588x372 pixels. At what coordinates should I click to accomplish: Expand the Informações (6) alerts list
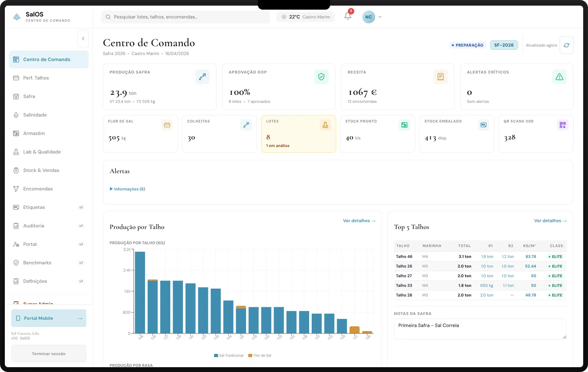coord(127,189)
